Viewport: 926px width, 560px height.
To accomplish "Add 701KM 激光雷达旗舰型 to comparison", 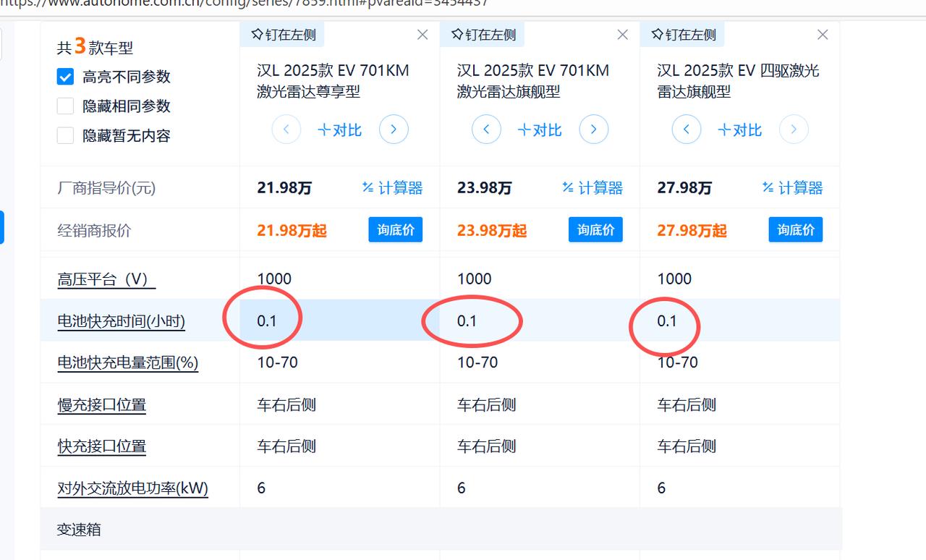I will (540, 130).
